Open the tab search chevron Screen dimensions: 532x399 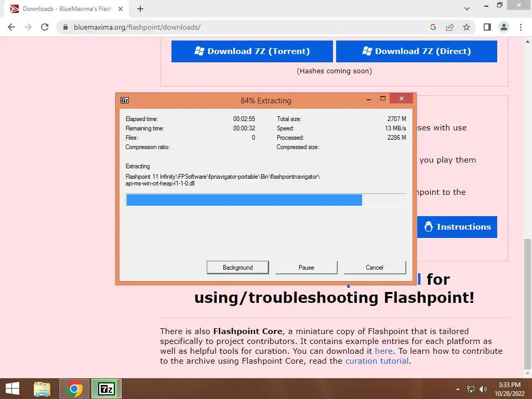[x=467, y=9]
